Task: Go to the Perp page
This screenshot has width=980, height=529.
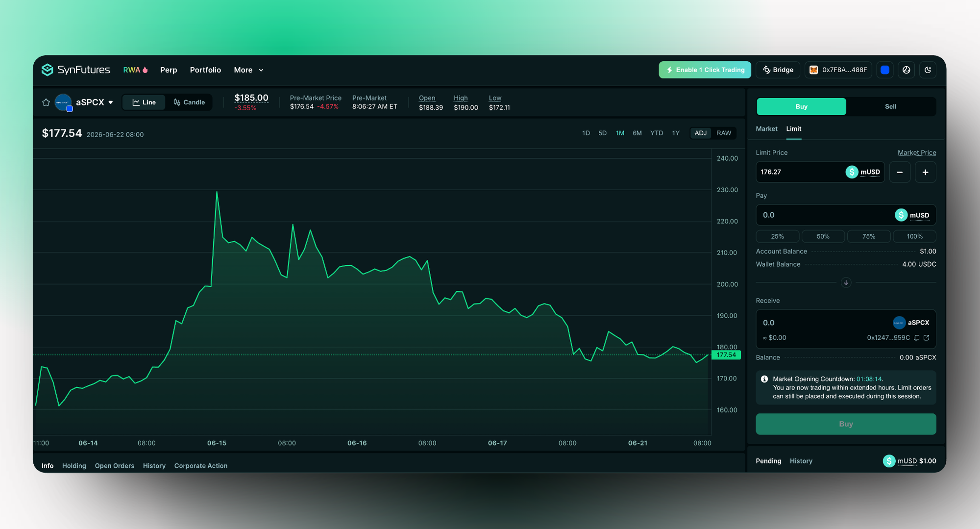Action: 169,70
